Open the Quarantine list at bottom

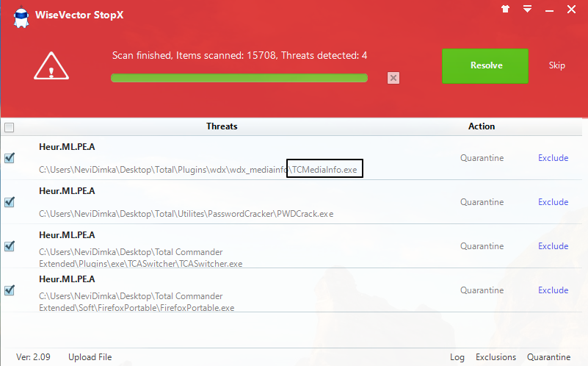548,357
